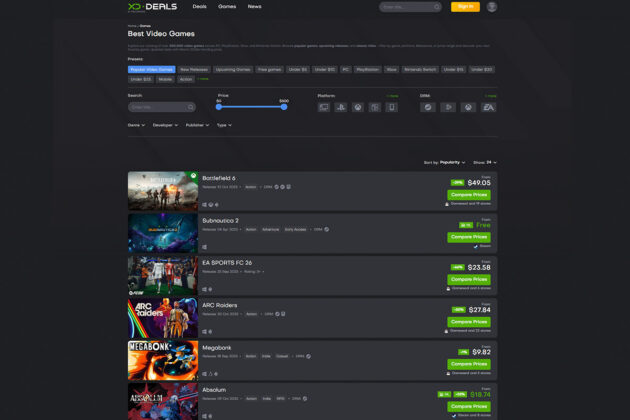
Task: Click the minimum price slider handle
Action: [x=219, y=107]
